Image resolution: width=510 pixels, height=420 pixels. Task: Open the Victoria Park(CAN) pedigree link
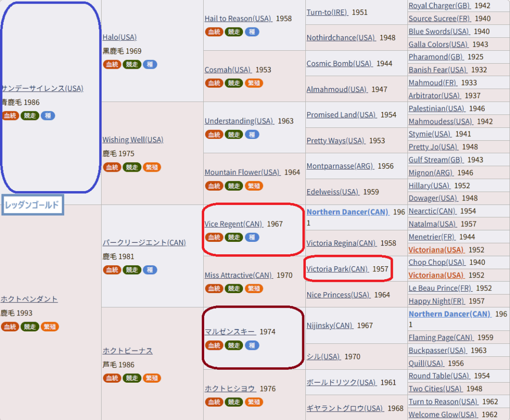(x=337, y=269)
